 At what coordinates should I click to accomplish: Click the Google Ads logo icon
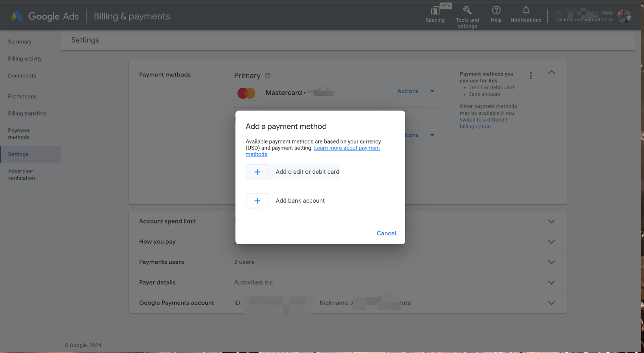coord(17,16)
